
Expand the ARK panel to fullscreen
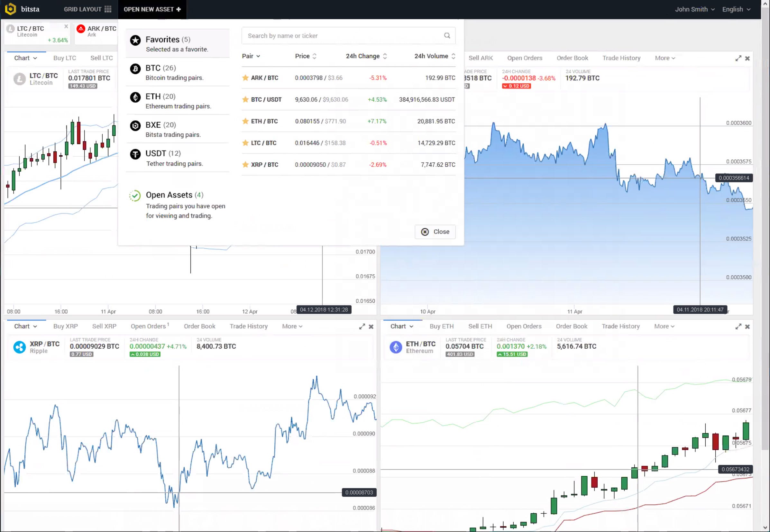tap(738, 58)
